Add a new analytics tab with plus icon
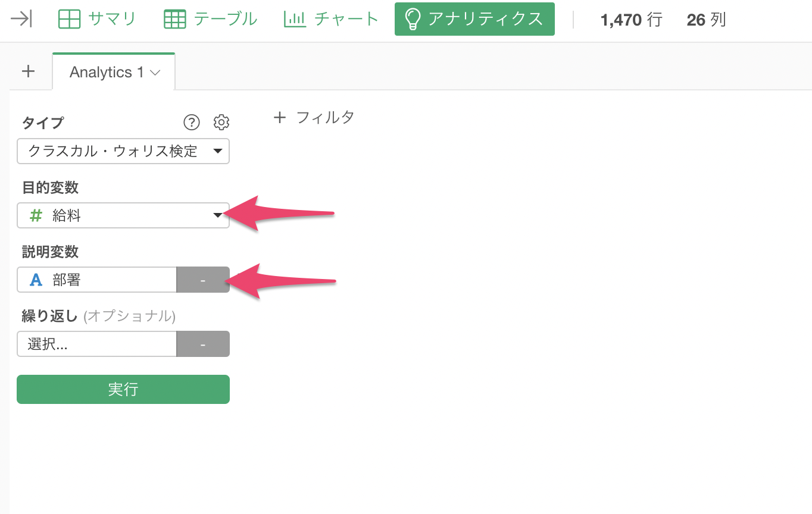Image resolution: width=812 pixels, height=514 pixels. [x=28, y=71]
